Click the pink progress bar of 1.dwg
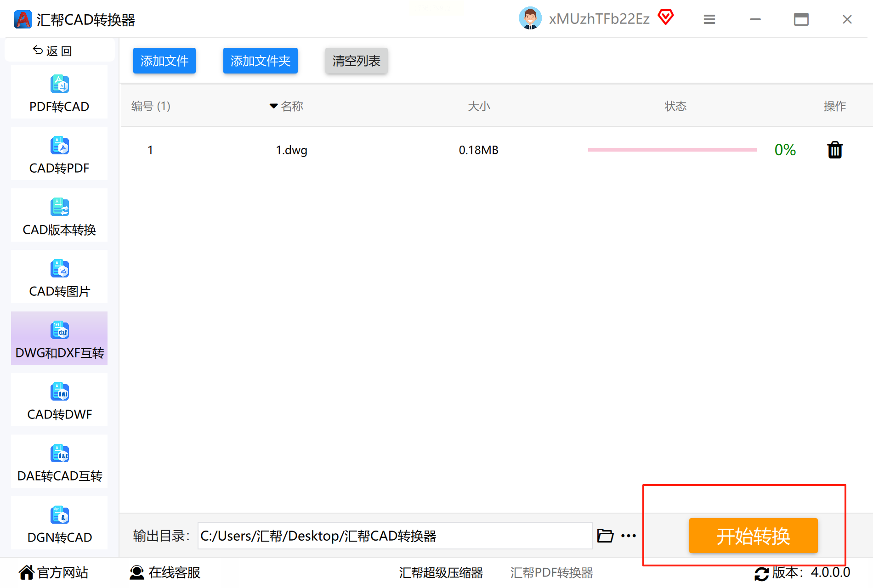873x588 pixels. (x=672, y=150)
